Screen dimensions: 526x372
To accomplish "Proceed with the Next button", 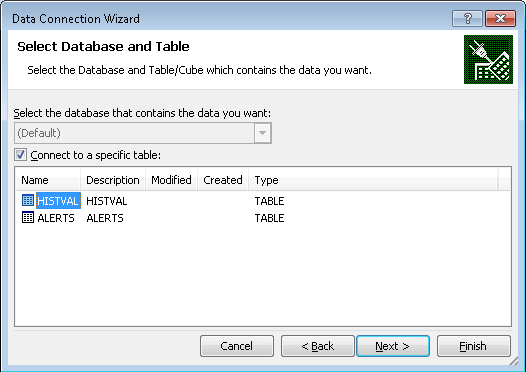I will [x=393, y=346].
